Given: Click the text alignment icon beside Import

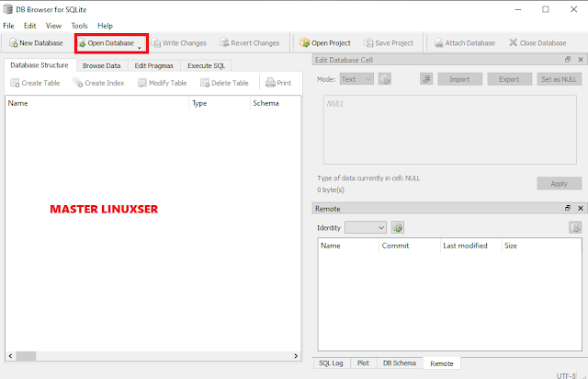Looking at the screenshot, I should (426, 79).
